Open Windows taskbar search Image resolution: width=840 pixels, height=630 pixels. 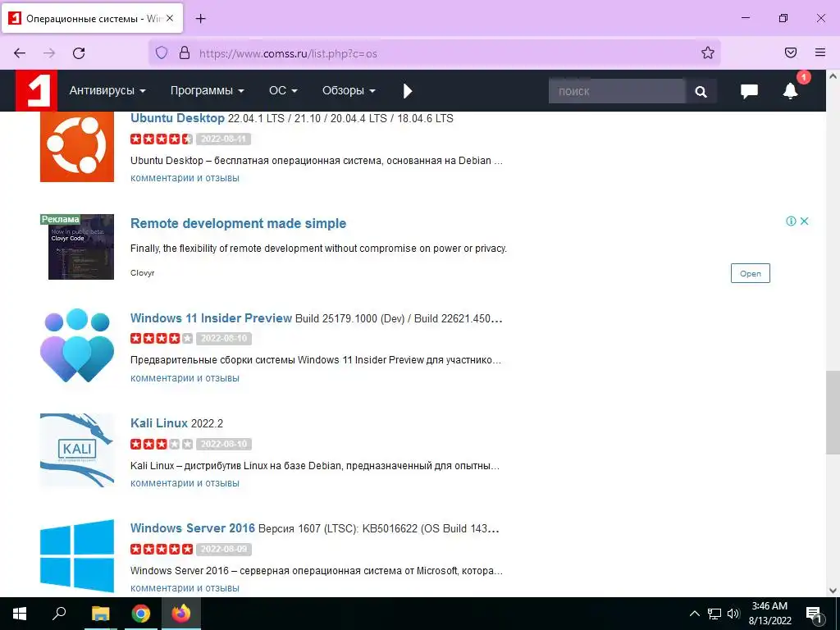(x=59, y=614)
